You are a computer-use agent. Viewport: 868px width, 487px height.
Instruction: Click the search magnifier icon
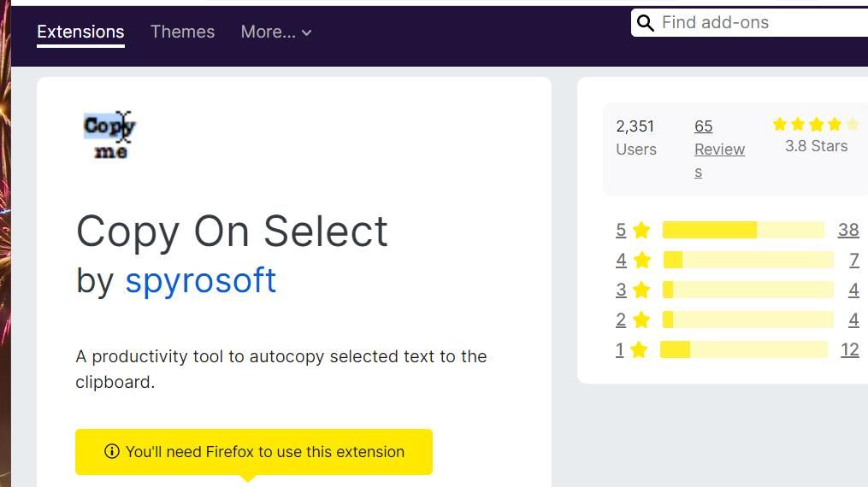[x=646, y=23]
